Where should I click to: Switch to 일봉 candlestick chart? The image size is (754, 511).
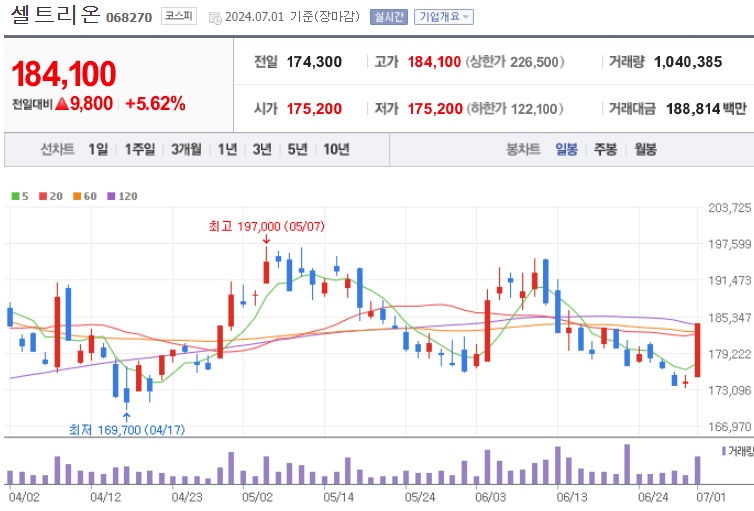566,149
